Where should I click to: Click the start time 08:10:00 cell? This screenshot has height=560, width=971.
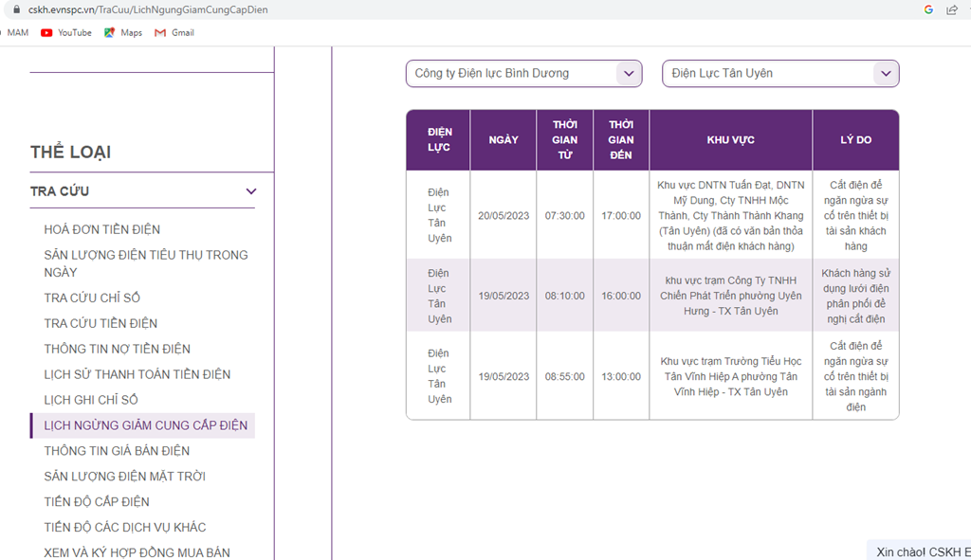pyautogui.click(x=565, y=296)
